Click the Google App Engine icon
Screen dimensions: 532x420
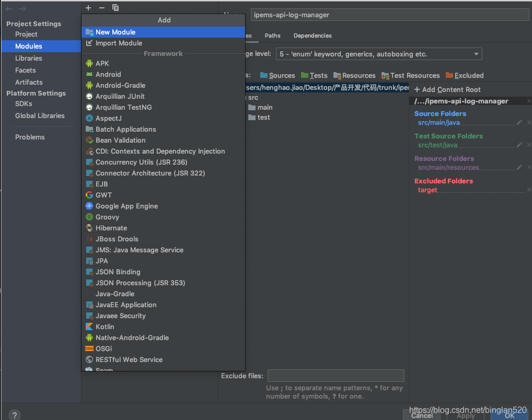[x=89, y=206]
